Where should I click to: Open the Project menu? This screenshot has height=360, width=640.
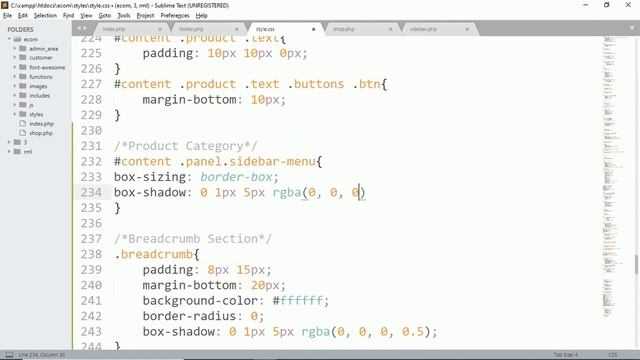145,16
